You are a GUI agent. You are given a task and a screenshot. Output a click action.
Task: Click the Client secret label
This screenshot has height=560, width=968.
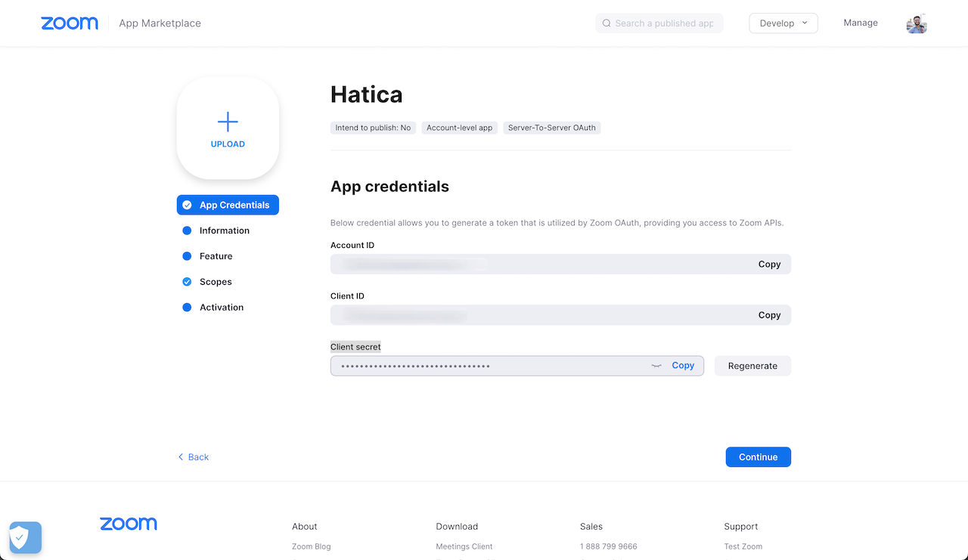[355, 347]
